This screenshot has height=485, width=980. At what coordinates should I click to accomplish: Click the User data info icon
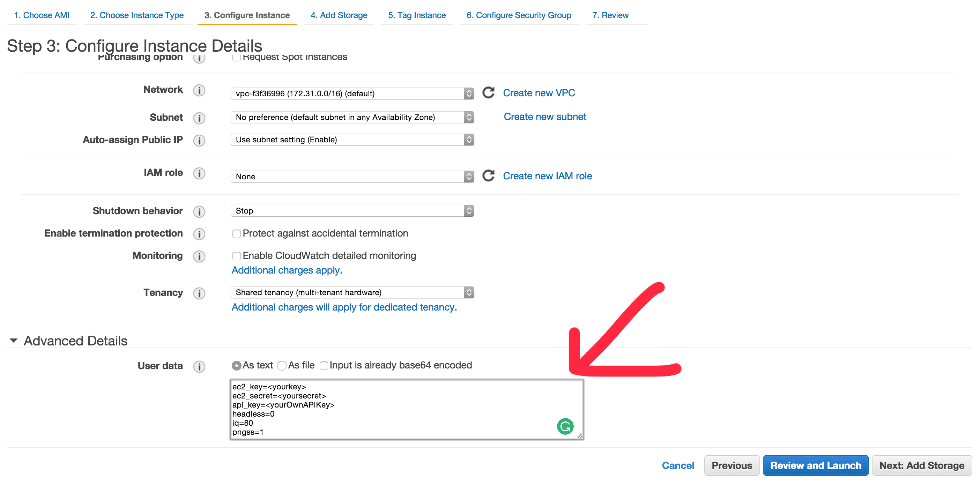pos(199,367)
